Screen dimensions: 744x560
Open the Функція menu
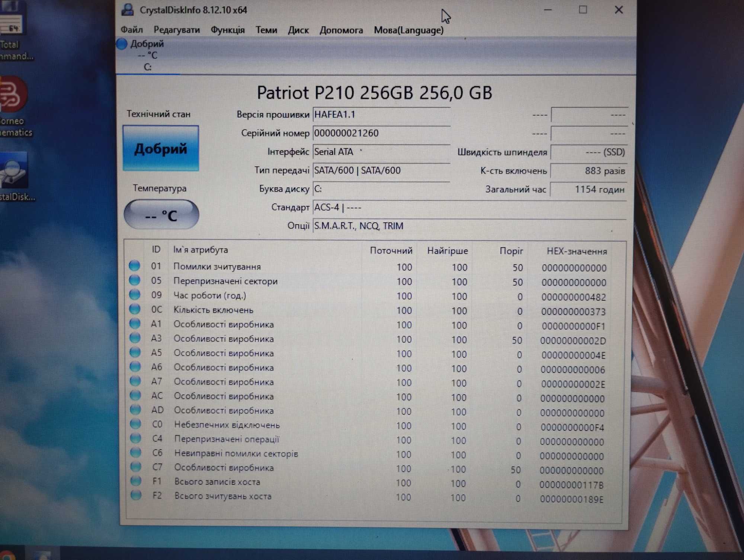tap(228, 30)
